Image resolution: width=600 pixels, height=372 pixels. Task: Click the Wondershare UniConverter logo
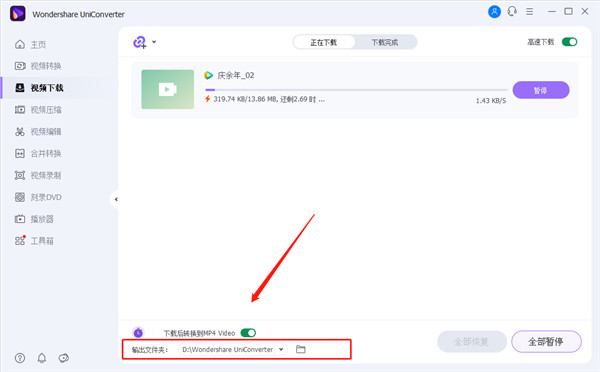[18, 14]
